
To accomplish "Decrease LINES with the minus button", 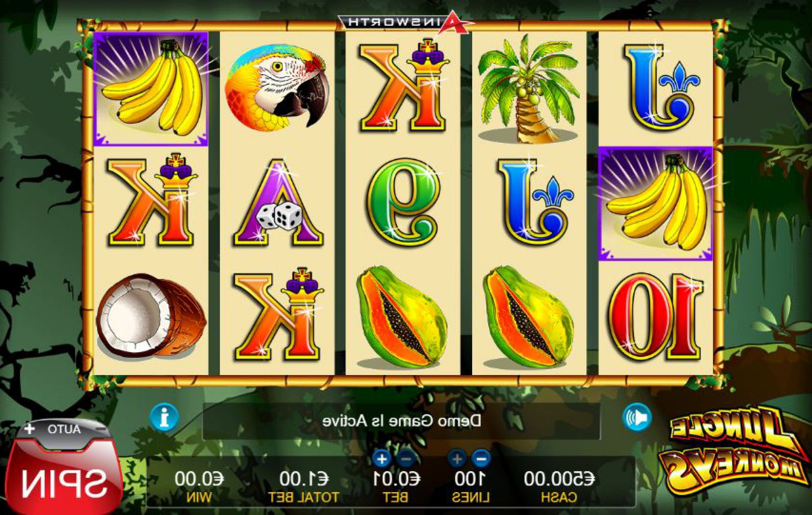I will click(481, 459).
